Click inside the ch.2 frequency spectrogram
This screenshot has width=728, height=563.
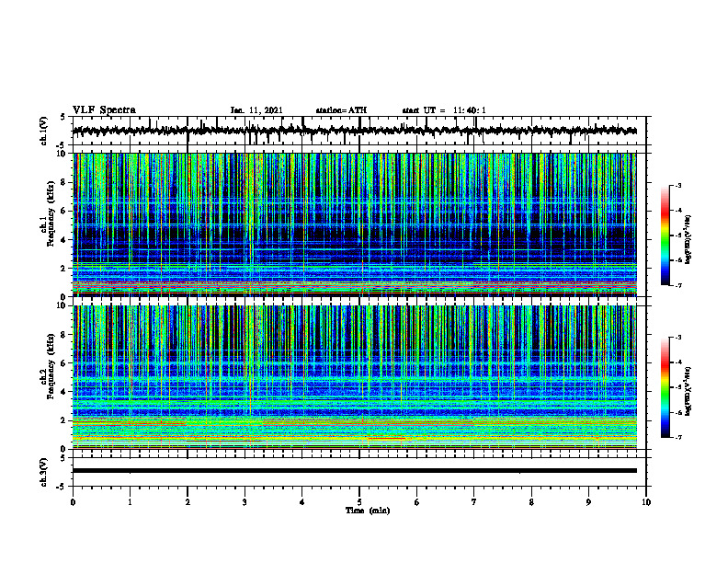pyautogui.click(x=355, y=377)
